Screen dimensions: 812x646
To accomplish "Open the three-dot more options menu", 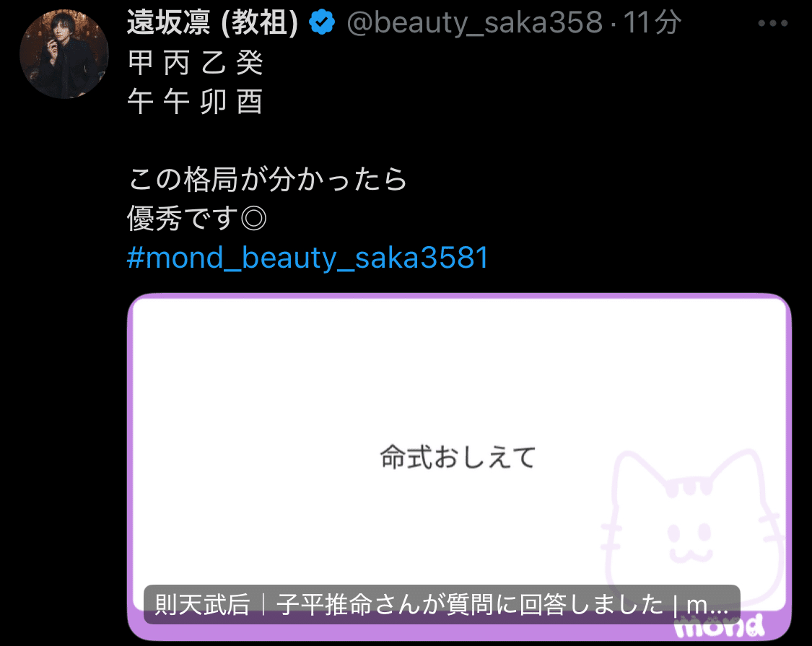I will tap(772, 23).
